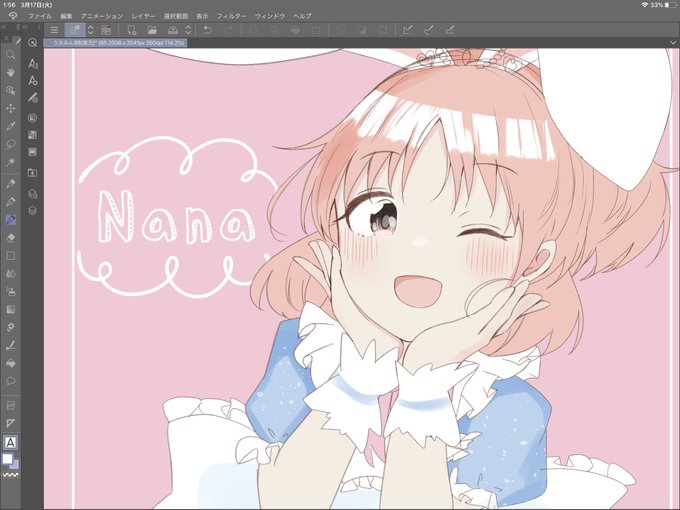Open the レイヤー menu
The width and height of the screenshot is (680, 510).
144,16
